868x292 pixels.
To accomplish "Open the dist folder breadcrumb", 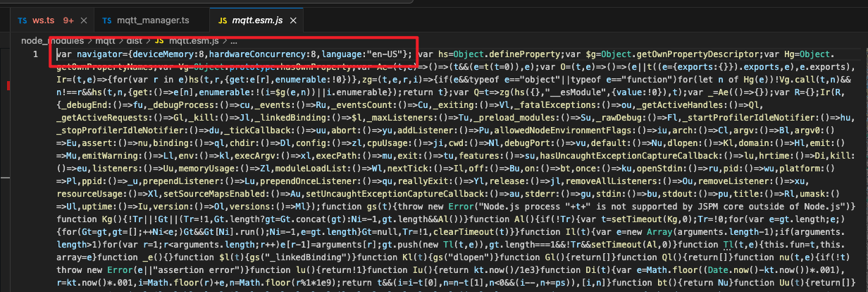I will pos(135,42).
